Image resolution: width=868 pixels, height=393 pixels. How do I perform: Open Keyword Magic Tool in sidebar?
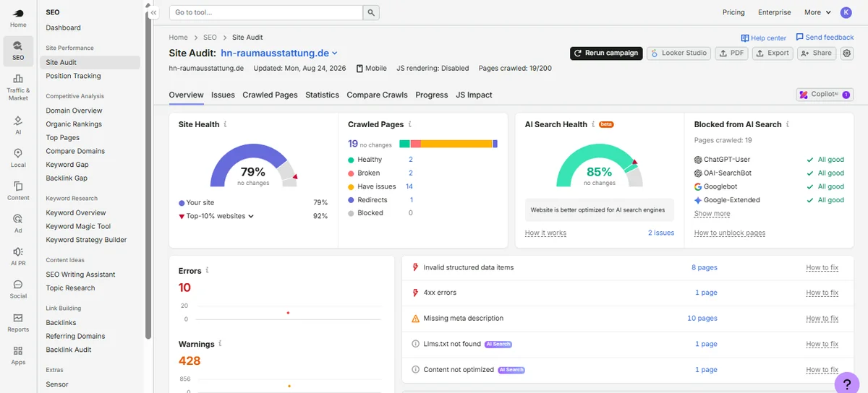tap(78, 226)
